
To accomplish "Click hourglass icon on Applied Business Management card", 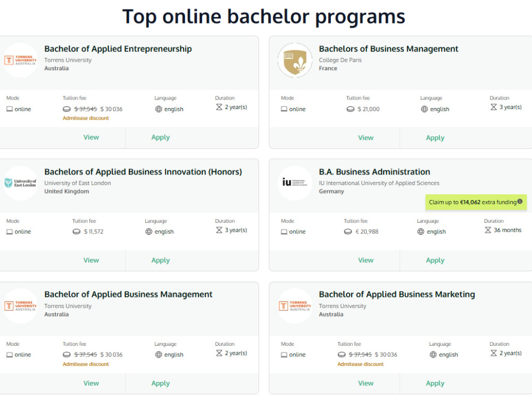I will [219, 353].
